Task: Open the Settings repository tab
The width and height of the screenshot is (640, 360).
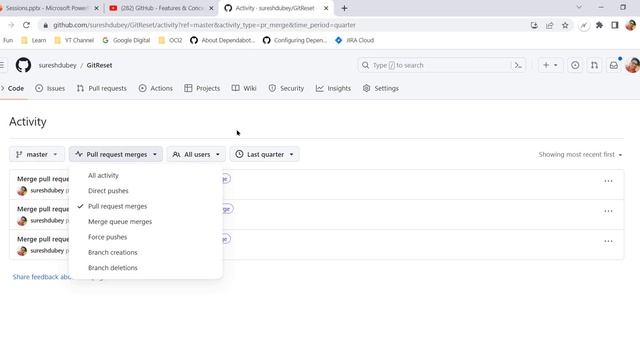Action: coord(380,88)
